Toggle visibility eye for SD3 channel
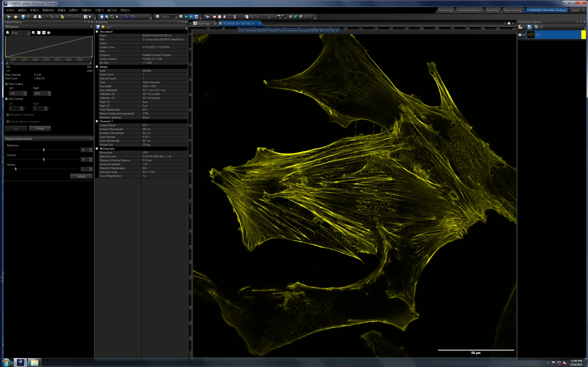The width and height of the screenshot is (588, 367). click(x=520, y=35)
